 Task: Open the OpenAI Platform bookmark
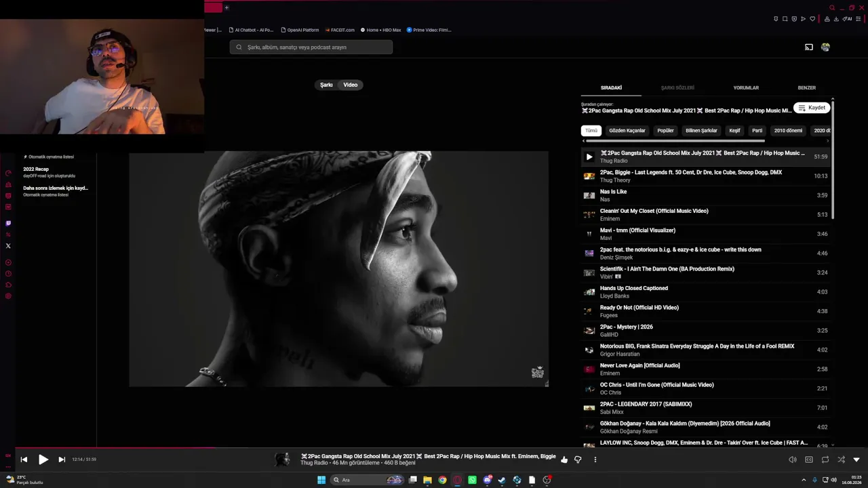(x=299, y=30)
